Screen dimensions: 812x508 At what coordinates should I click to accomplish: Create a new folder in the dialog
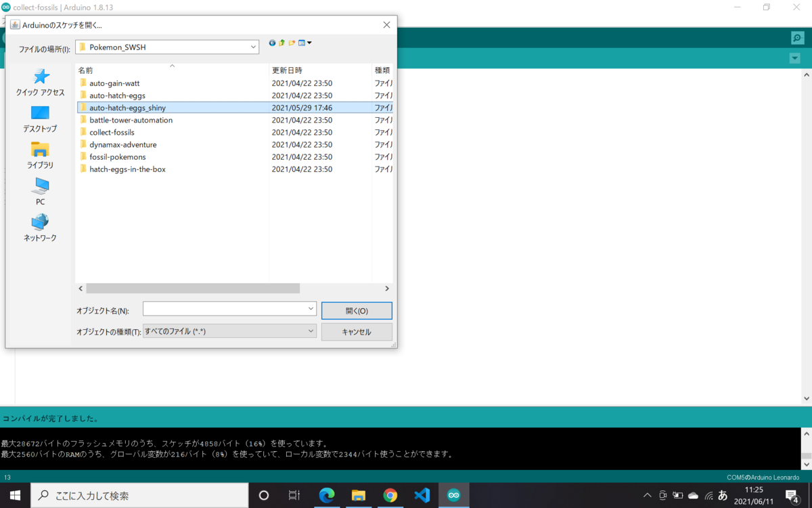click(x=292, y=43)
